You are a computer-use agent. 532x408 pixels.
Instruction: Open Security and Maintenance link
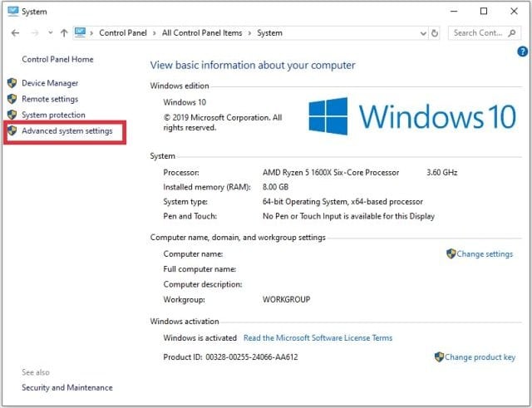click(67, 388)
